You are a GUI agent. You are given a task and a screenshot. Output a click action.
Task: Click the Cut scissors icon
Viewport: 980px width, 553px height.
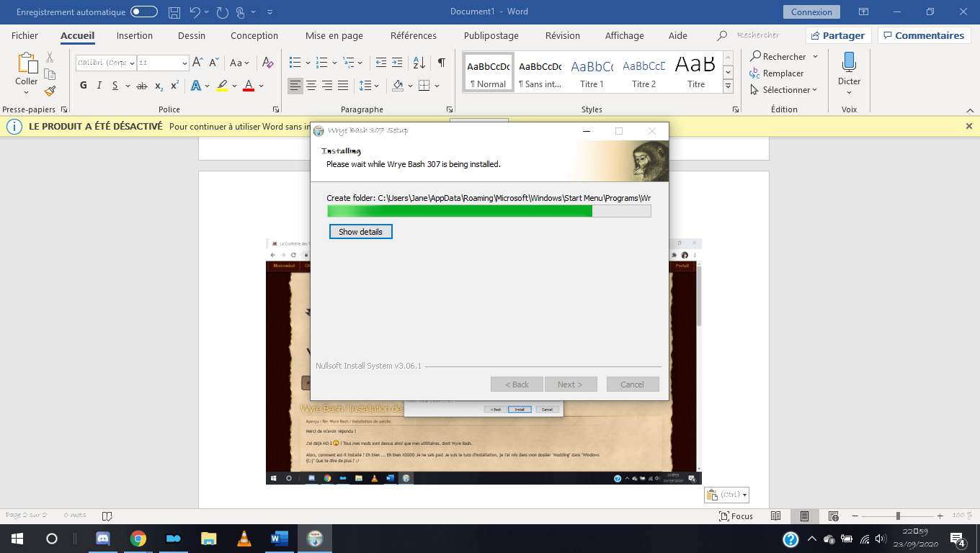(x=50, y=57)
